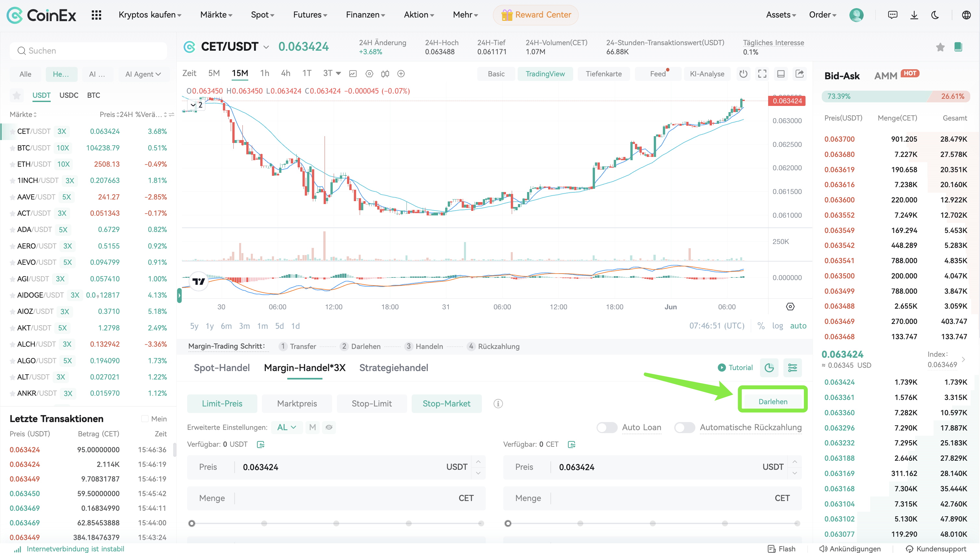Click the download app icon
The height and width of the screenshot is (553, 980).
tap(914, 15)
